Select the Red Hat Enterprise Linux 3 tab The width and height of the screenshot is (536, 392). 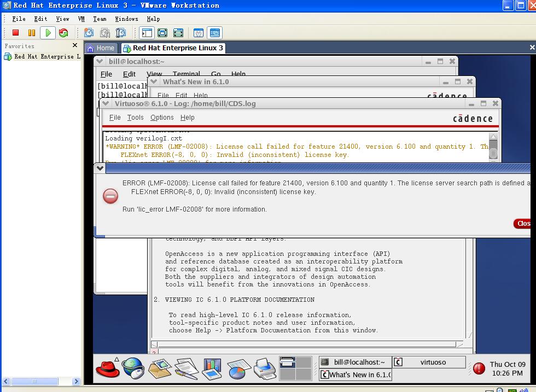173,48
